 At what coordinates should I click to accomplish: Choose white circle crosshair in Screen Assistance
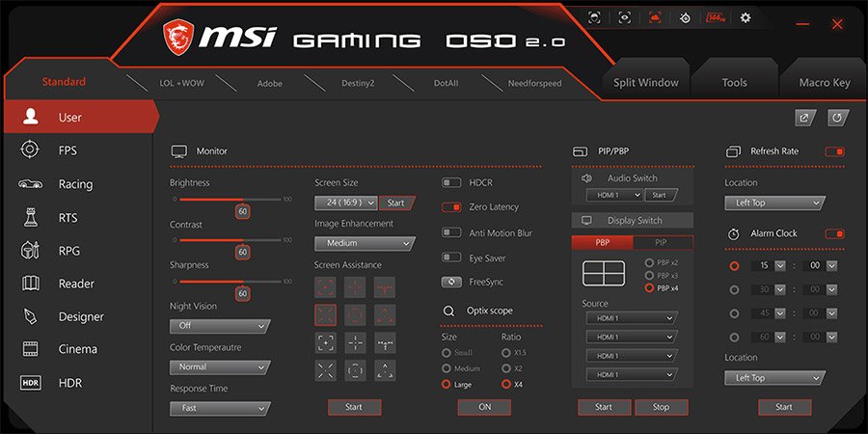pos(355,370)
